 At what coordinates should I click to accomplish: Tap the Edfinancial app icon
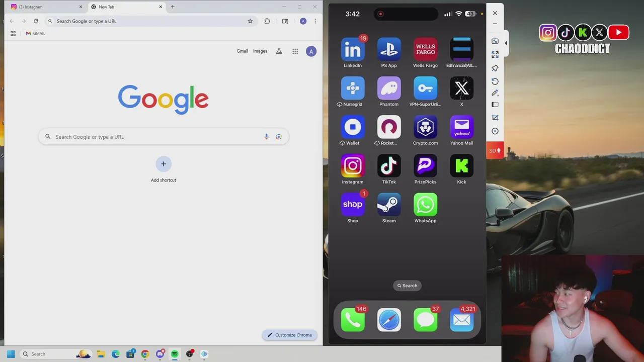[461, 50]
